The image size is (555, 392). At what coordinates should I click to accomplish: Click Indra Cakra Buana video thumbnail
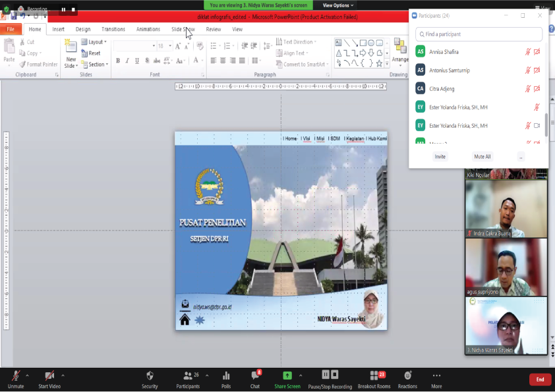point(506,209)
